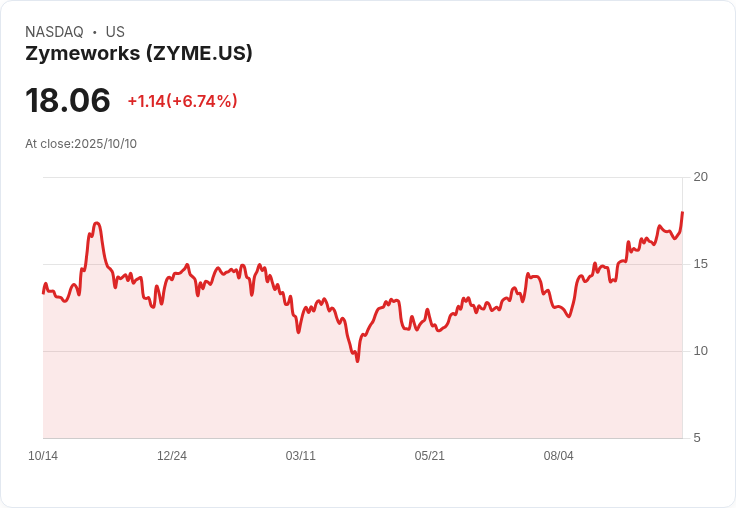Click the latest price point at chart end
This screenshot has height=508, width=736.
coord(682,213)
